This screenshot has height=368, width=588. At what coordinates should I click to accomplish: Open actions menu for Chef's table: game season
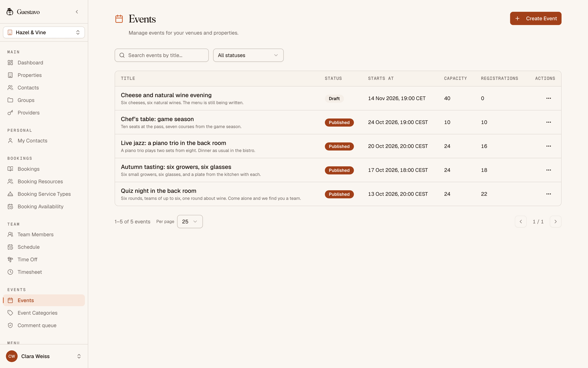(548, 122)
